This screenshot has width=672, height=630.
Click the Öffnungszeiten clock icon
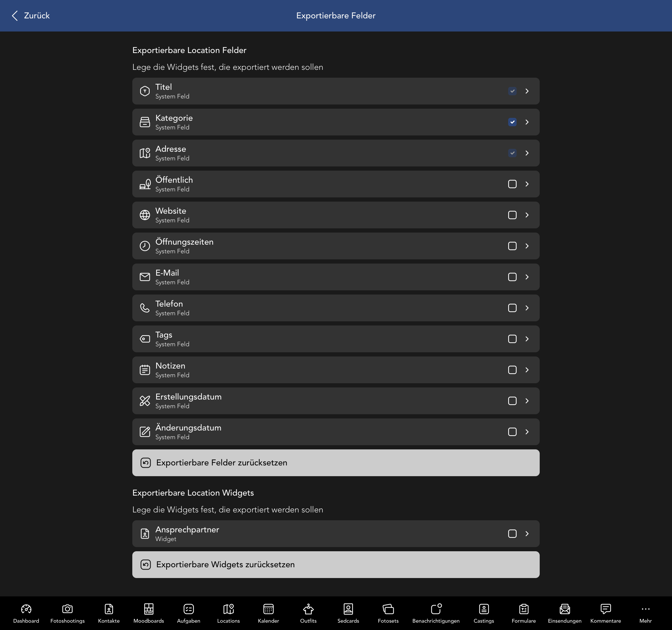point(145,246)
